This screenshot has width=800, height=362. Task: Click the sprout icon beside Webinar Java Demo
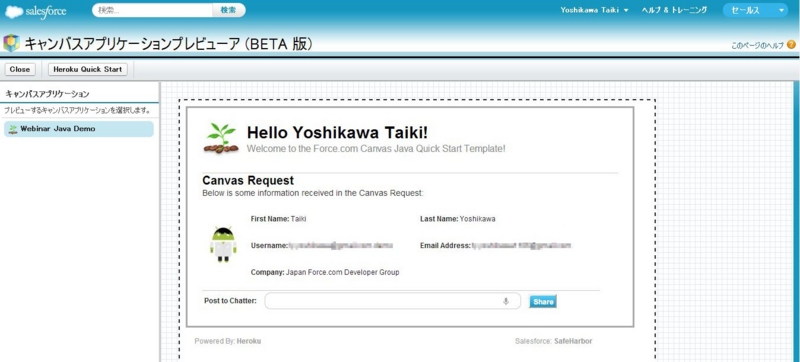(x=13, y=129)
